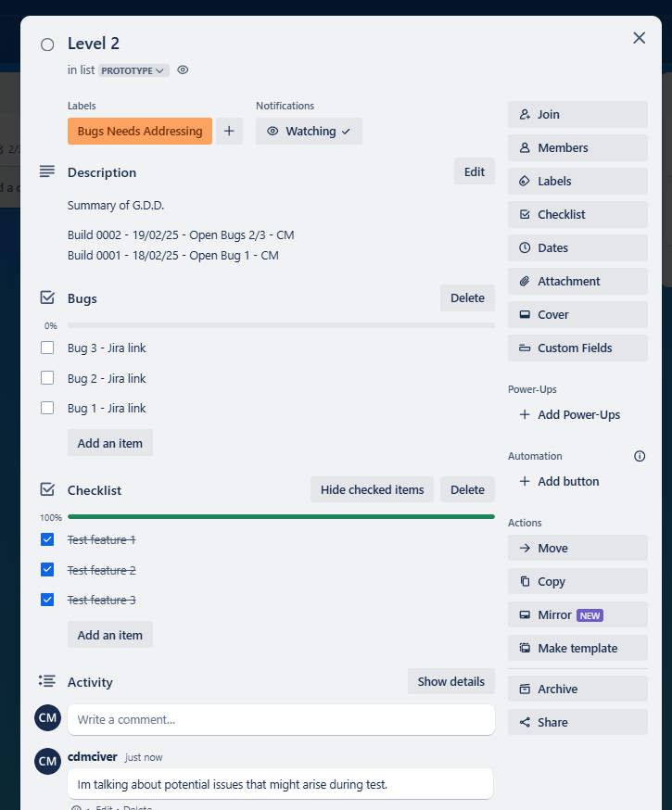
Task: Uncheck the Test feature 2 checkbox
Action: click(x=47, y=570)
